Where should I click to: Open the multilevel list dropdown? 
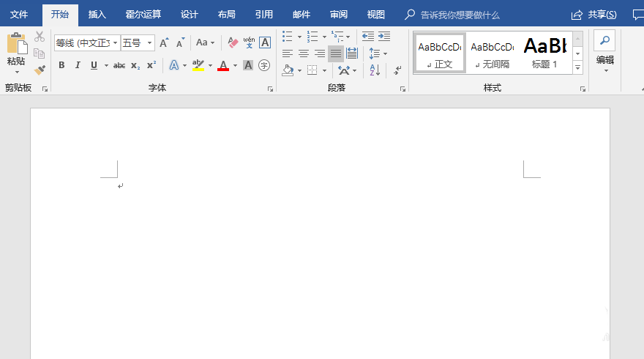[x=348, y=37]
